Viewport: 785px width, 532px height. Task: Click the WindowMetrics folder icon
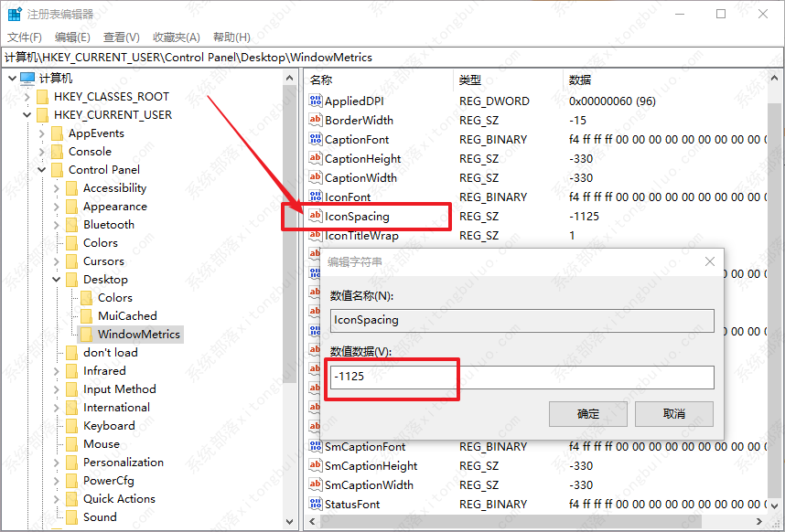coord(87,335)
